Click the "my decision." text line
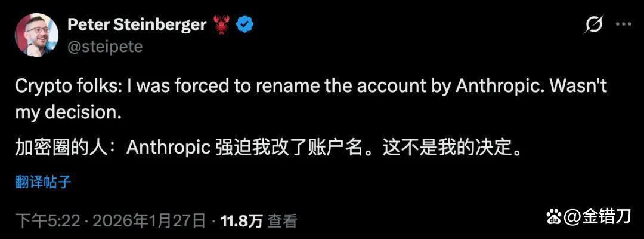Viewport: 644px width, 239px height. [68, 112]
